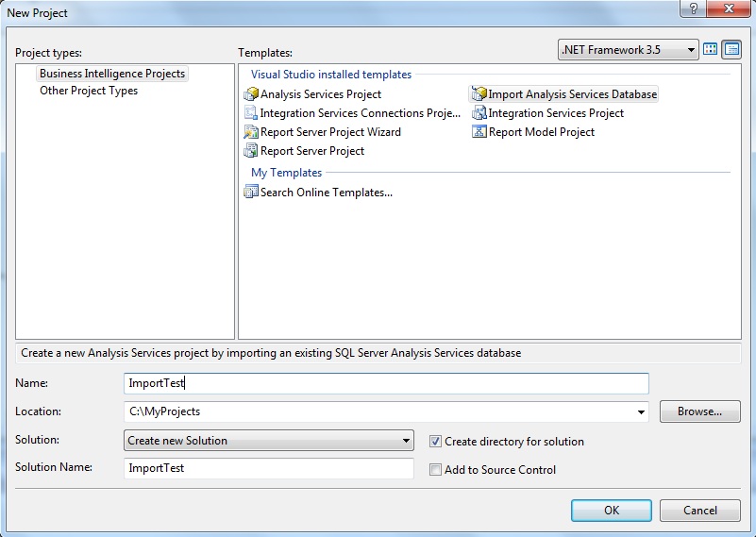Pick the Report Server Project icon

click(251, 150)
